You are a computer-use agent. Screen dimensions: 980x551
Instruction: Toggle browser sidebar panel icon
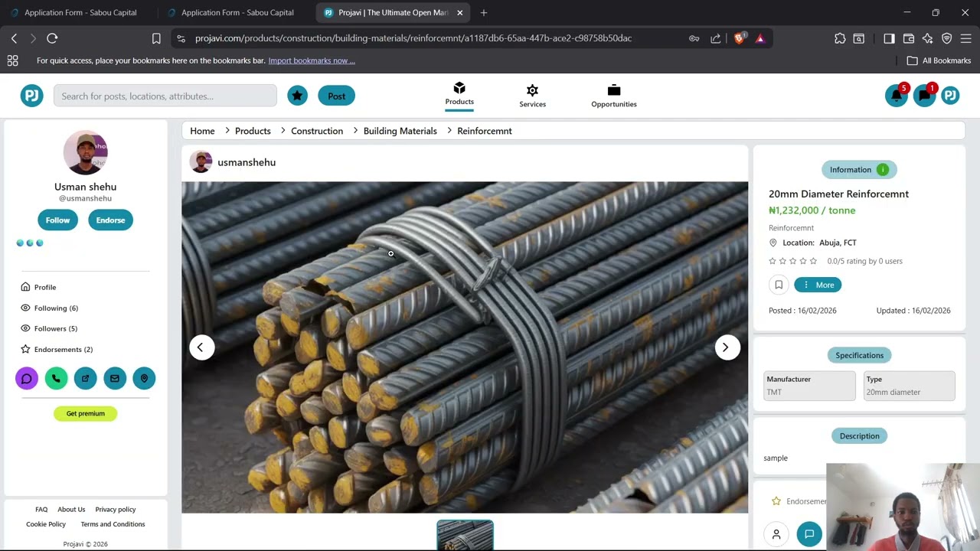tap(889, 38)
